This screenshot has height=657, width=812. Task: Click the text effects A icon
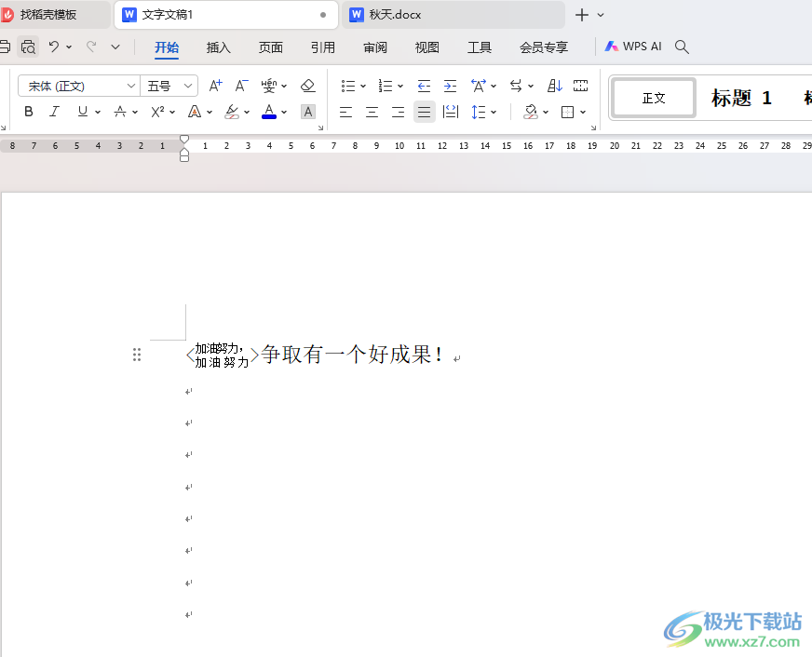coord(195,112)
